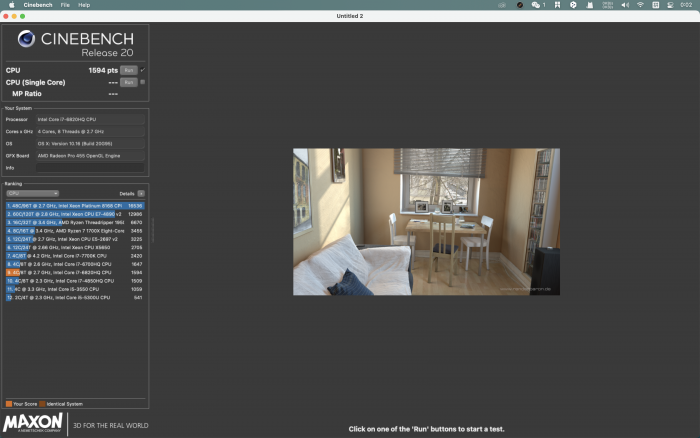The height and width of the screenshot is (438, 700).
Task: Run the CPU (Single Core) test
Action: [129, 82]
